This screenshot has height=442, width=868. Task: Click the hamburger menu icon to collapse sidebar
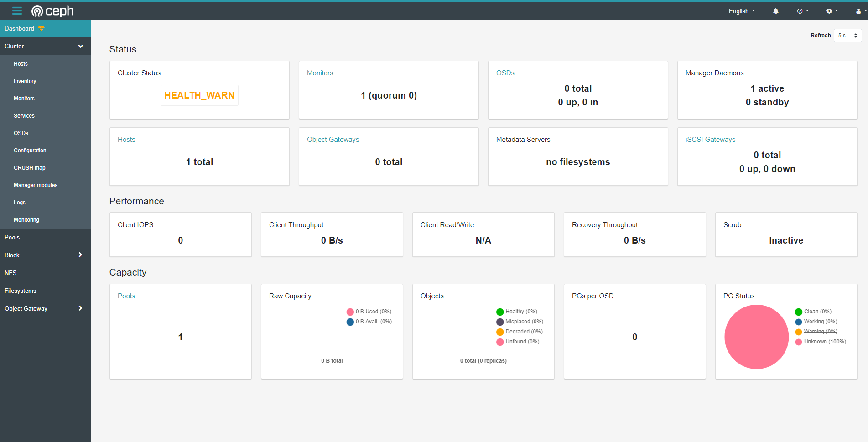pyautogui.click(x=17, y=11)
